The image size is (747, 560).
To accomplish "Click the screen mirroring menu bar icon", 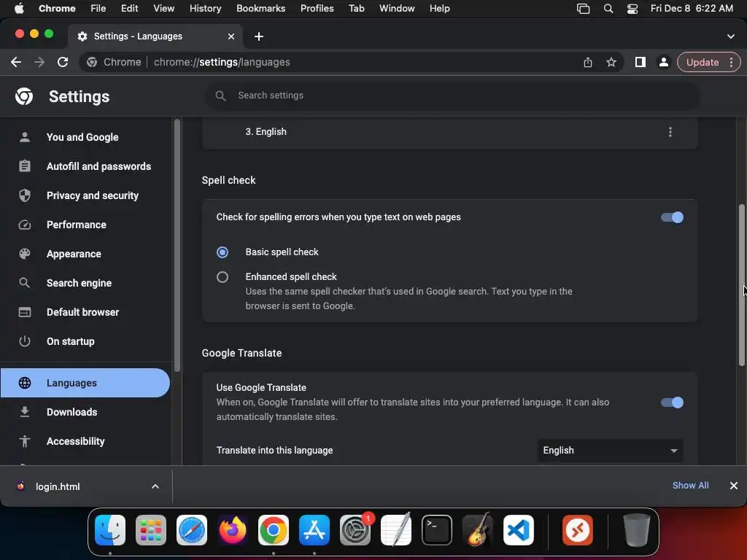I will pos(583,8).
